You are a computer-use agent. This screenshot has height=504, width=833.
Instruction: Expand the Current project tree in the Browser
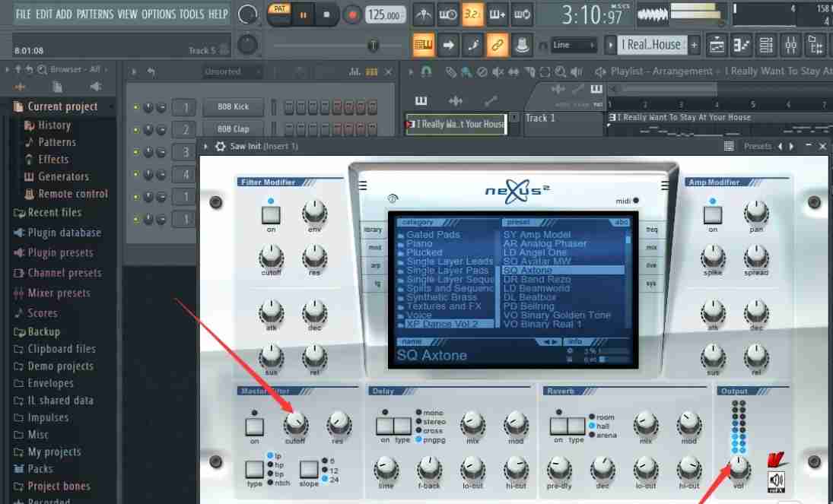click(x=61, y=106)
